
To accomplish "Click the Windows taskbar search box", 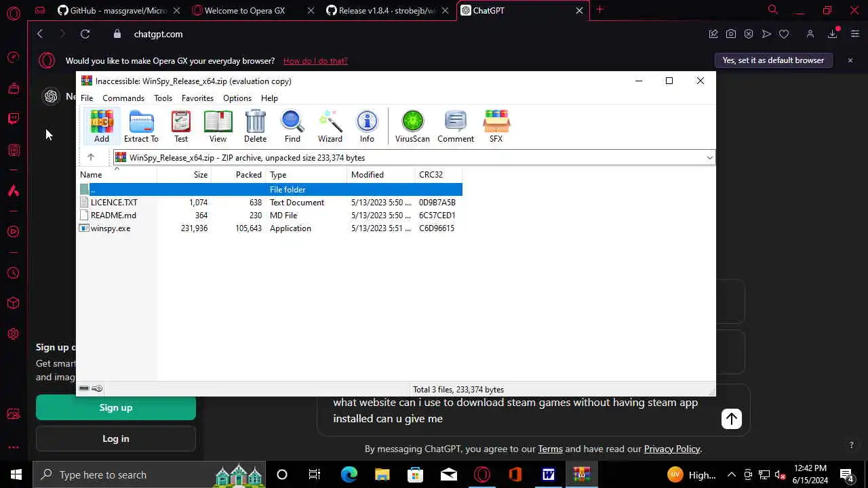I will click(149, 474).
